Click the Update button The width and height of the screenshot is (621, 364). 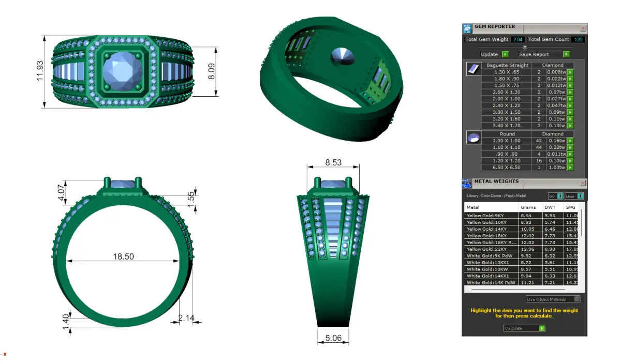tap(494, 54)
